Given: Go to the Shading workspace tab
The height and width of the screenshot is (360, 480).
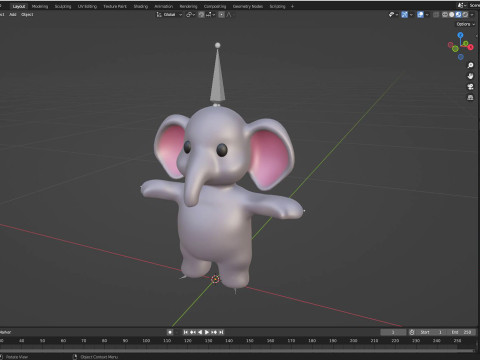Looking at the screenshot, I should pyautogui.click(x=140, y=6).
